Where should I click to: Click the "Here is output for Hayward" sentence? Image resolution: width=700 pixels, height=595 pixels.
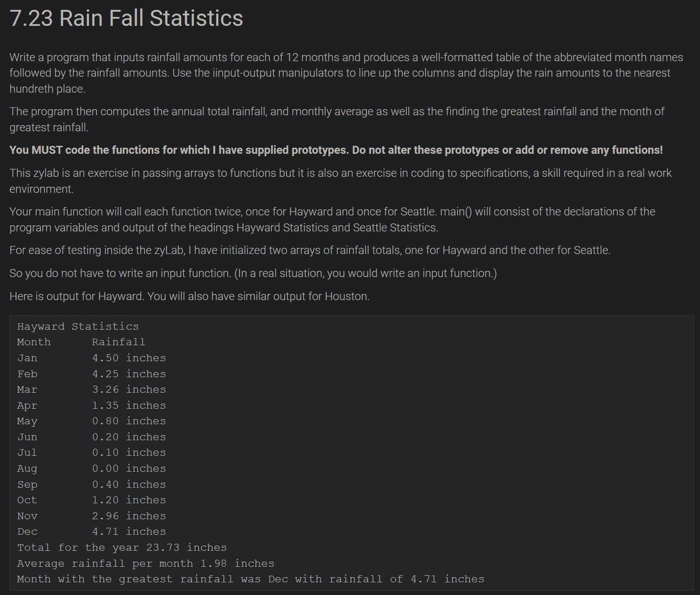click(x=189, y=296)
